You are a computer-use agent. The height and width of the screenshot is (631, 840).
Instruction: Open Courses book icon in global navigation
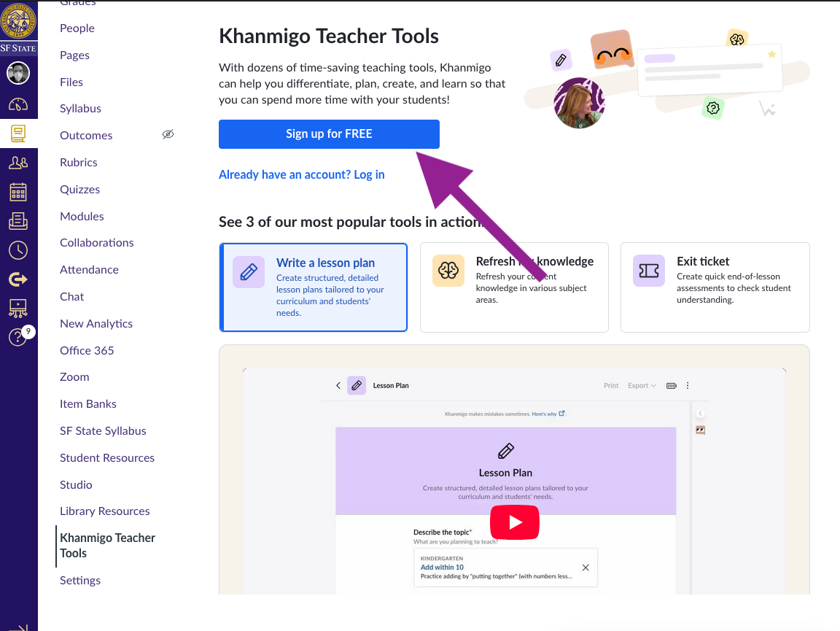[18, 133]
